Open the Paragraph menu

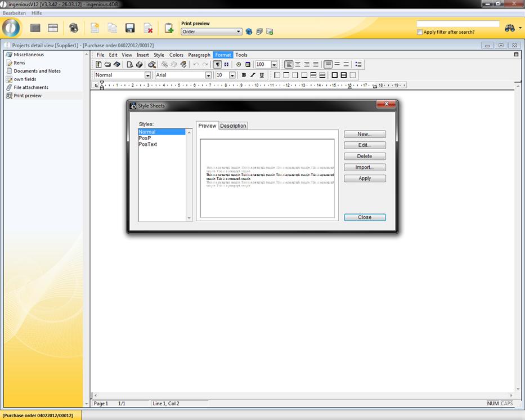point(199,55)
